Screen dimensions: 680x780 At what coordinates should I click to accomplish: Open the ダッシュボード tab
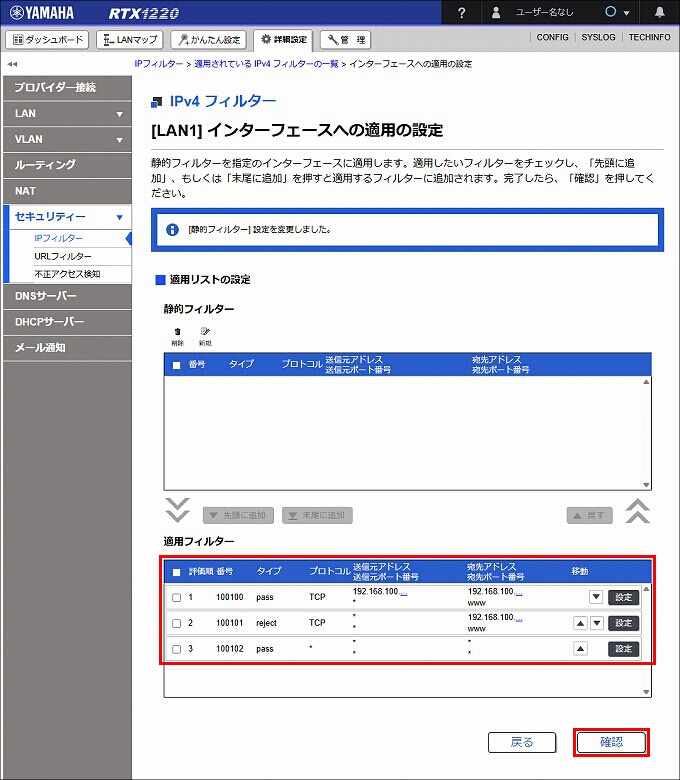pos(47,39)
